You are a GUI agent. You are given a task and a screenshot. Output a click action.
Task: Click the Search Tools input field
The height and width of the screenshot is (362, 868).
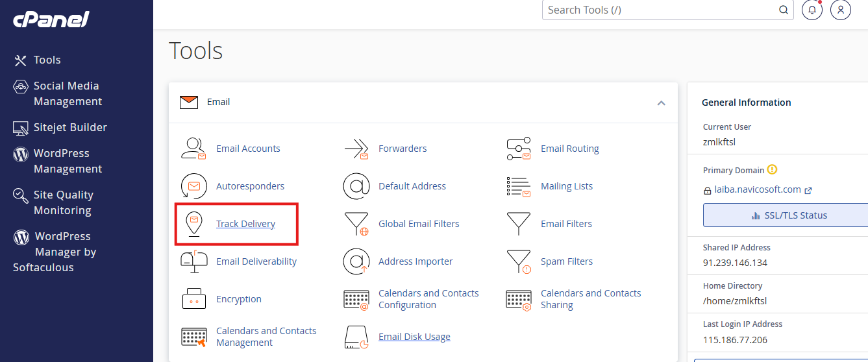click(659, 10)
